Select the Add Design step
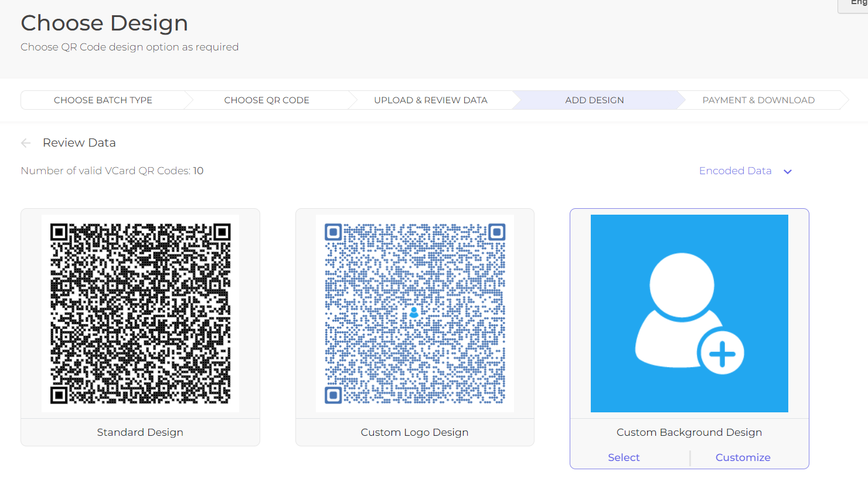This screenshot has height=488, width=868. click(594, 100)
